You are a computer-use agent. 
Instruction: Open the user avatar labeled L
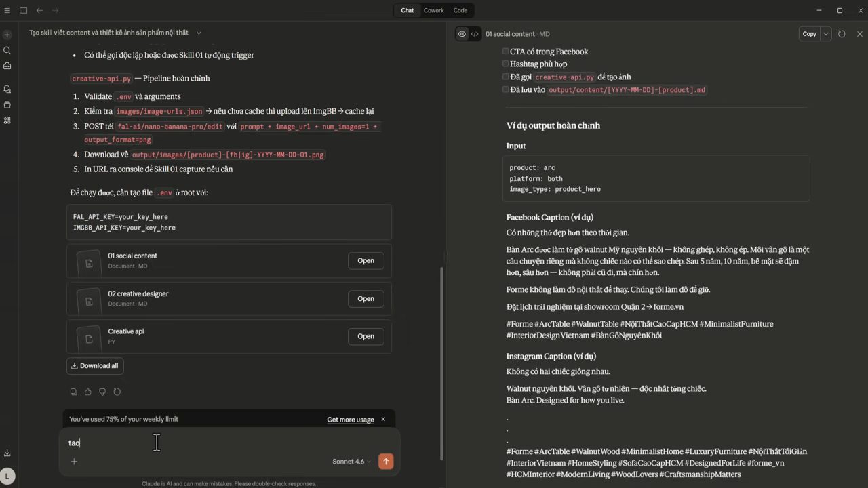point(7,476)
